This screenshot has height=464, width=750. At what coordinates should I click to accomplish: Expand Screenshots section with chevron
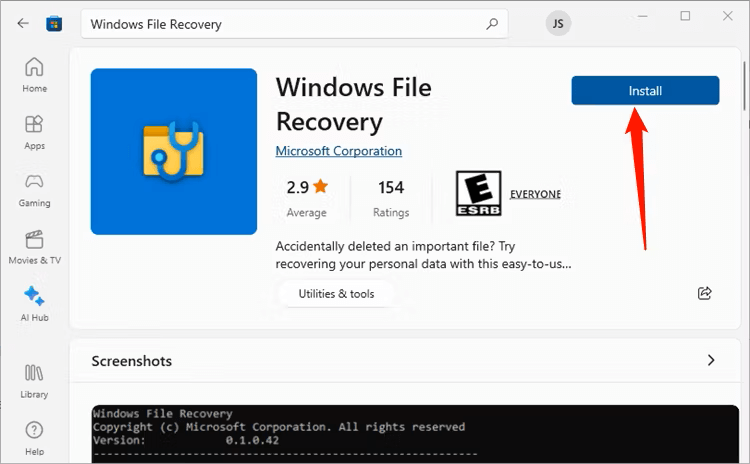pos(710,360)
